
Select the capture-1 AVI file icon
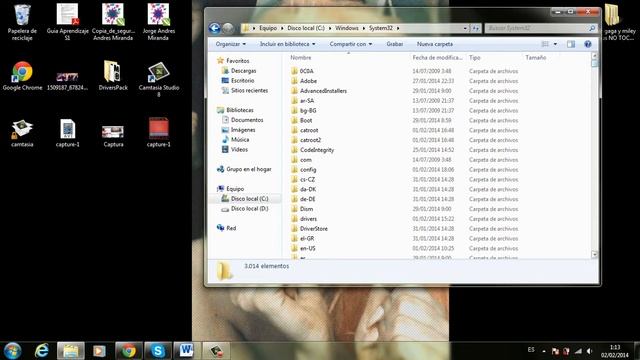coord(67,133)
